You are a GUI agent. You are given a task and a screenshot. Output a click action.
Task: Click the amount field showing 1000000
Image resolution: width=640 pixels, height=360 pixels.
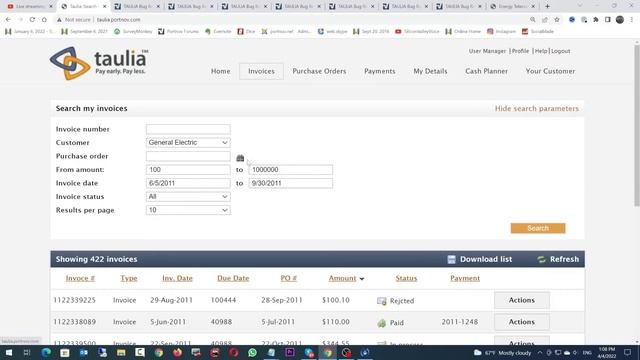click(x=291, y=170)
